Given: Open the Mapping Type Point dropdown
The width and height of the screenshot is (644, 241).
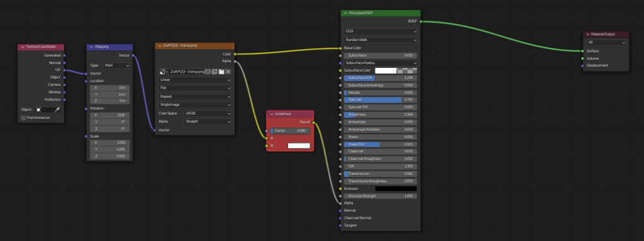Looking at the screenshot, I should click(x=116, y=65).
